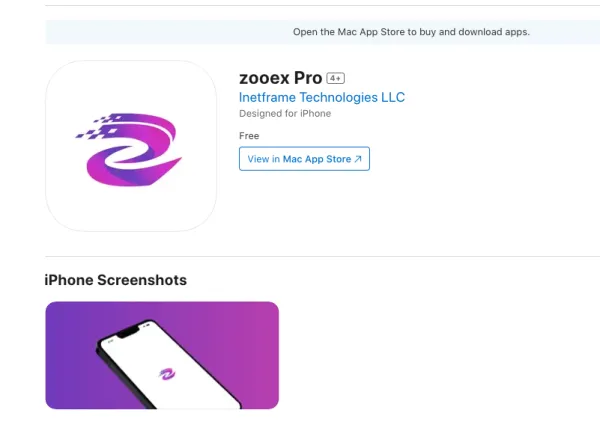Click the 4+ age rating badge
The width and height of the screenshot is (600, 422).
coord(336,78)
